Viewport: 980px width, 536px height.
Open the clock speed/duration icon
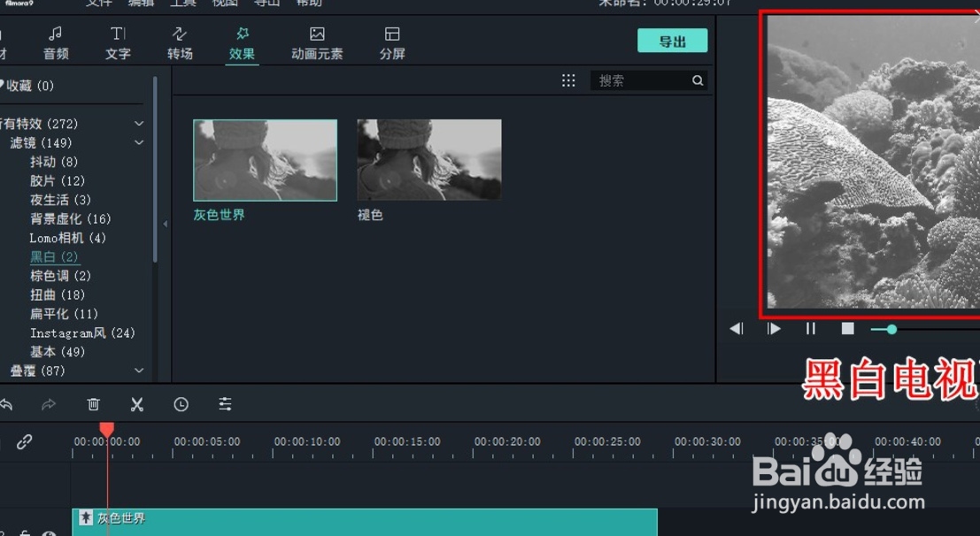tap(181, 405)
